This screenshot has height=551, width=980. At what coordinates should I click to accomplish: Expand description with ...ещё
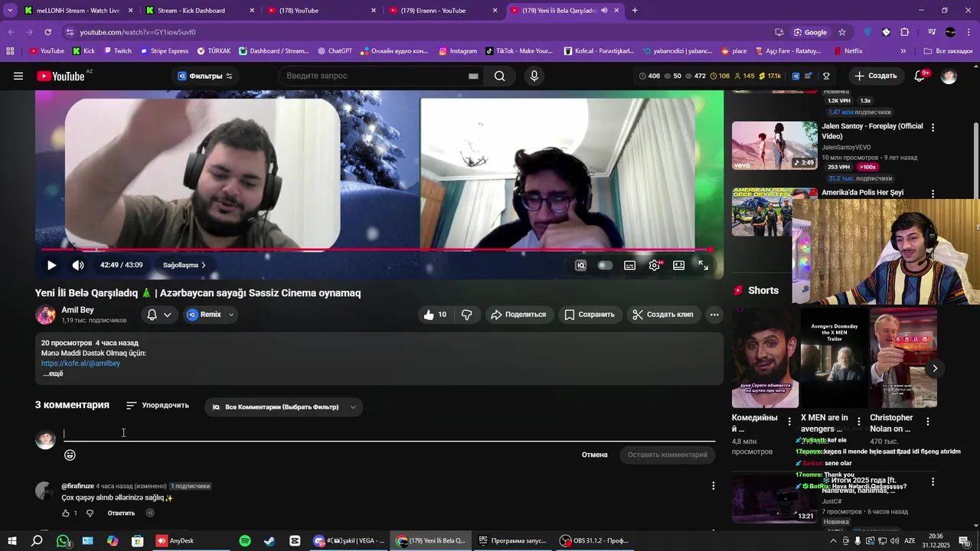point(53,373)
